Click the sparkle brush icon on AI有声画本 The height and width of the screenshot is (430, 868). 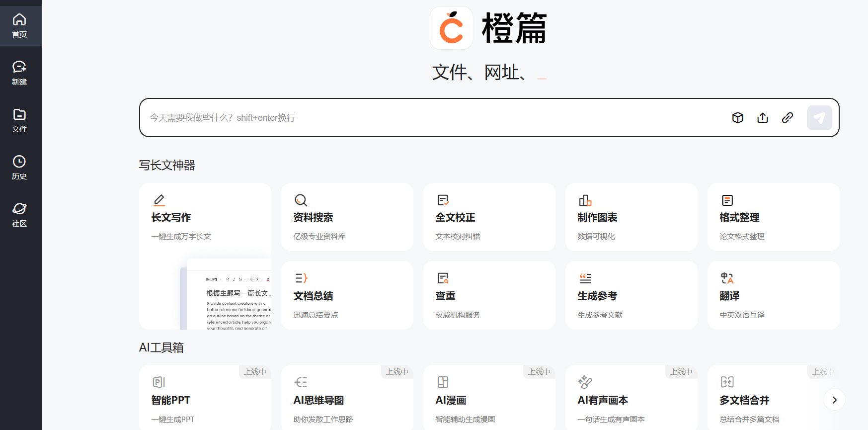(585, 382)
